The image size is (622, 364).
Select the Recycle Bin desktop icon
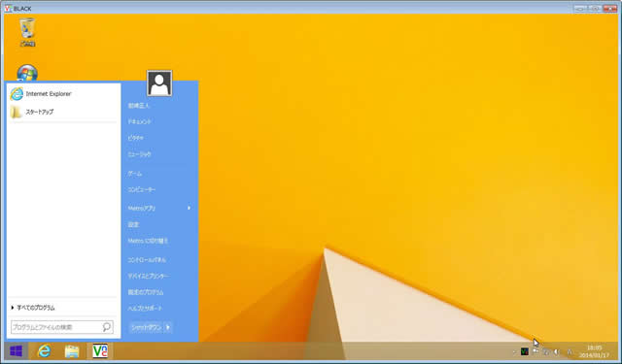click(27, 32)
